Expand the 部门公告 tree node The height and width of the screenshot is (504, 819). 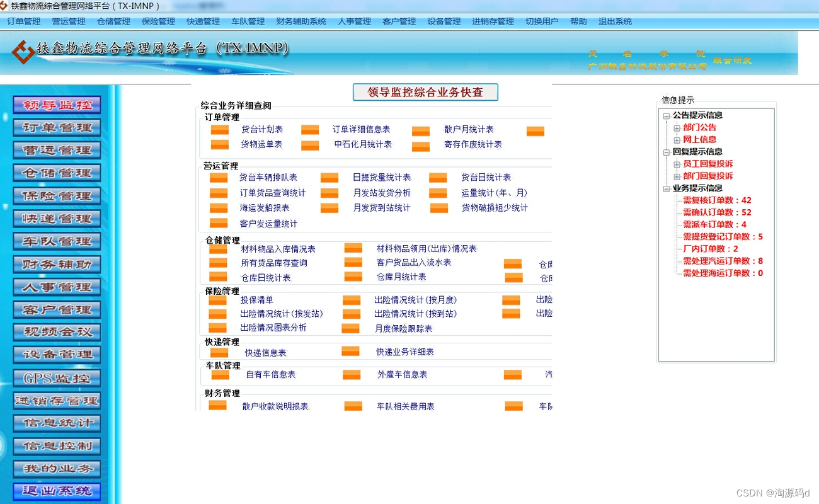[677, 127]
